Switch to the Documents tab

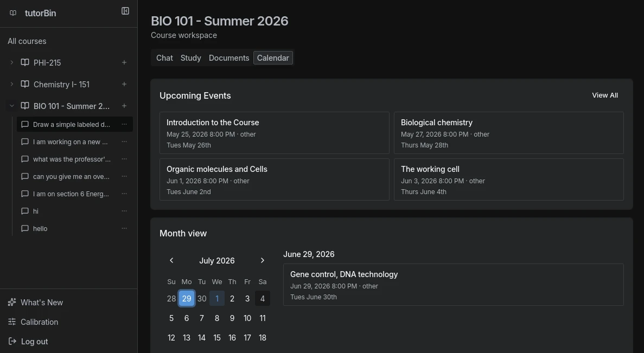pyautogui.click(x=229, y=58)
